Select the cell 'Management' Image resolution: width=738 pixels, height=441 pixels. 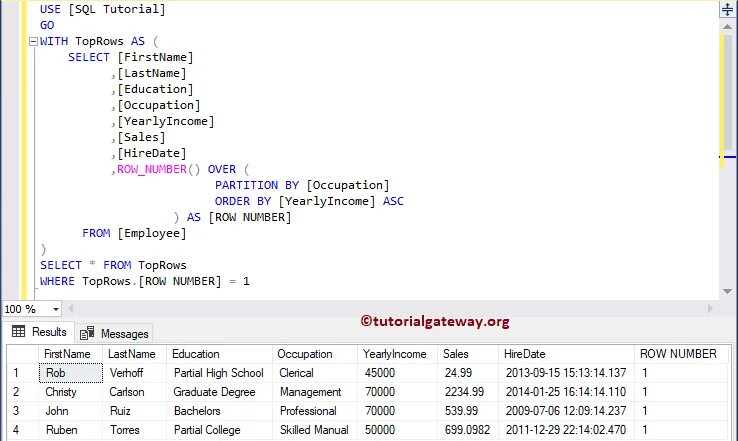pyautogui.click(x=315, y=392)
